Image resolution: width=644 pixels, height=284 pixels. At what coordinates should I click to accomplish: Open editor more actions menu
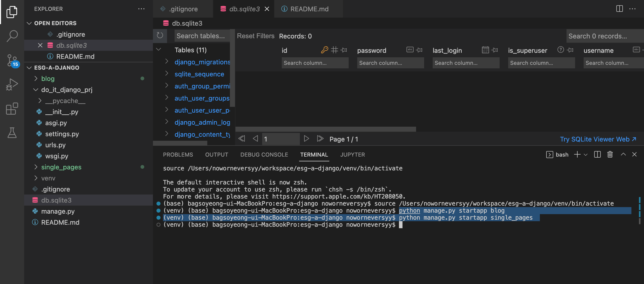632,9
